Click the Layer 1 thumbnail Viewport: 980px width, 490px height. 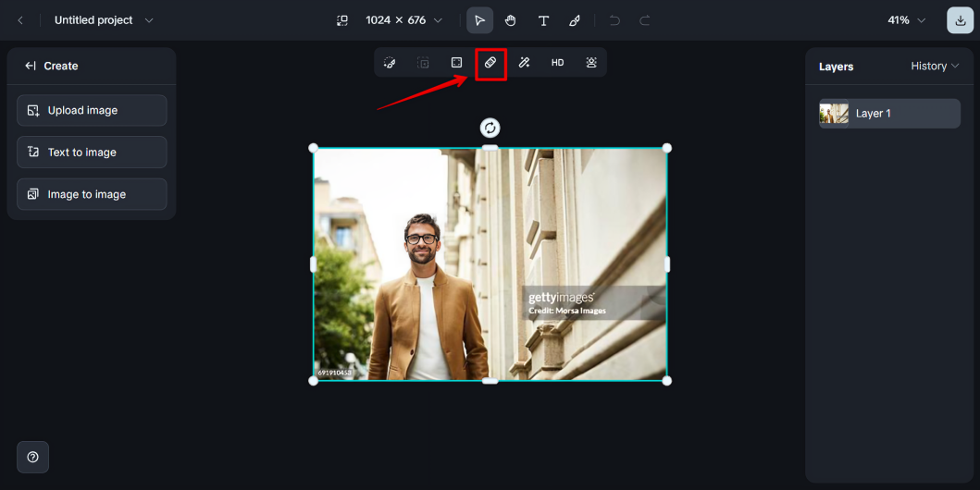click(x=834, y=114)
